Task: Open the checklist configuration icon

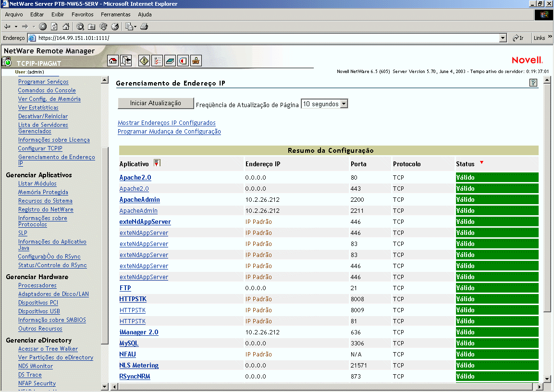Action: pyautogui.click(x=157, y=61)
